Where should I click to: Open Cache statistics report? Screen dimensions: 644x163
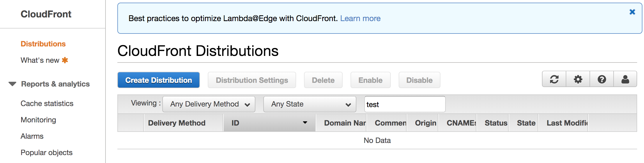tap(47, 103)
